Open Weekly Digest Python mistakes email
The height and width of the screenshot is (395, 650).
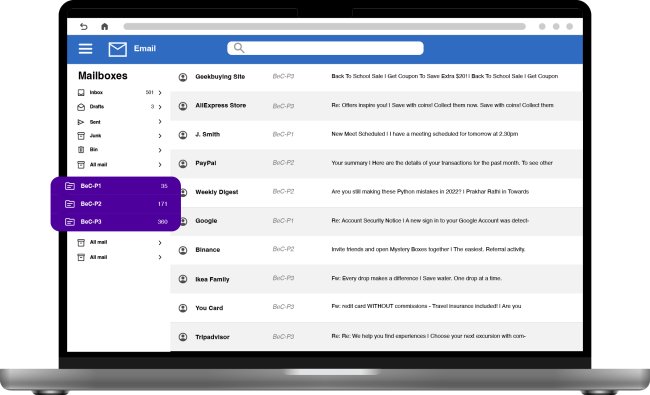click(x=430, y=191)
